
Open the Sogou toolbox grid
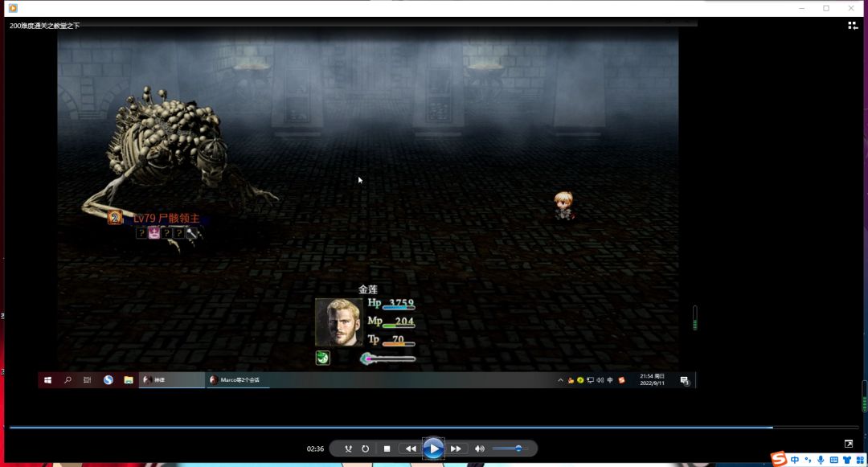pos(860,461)
